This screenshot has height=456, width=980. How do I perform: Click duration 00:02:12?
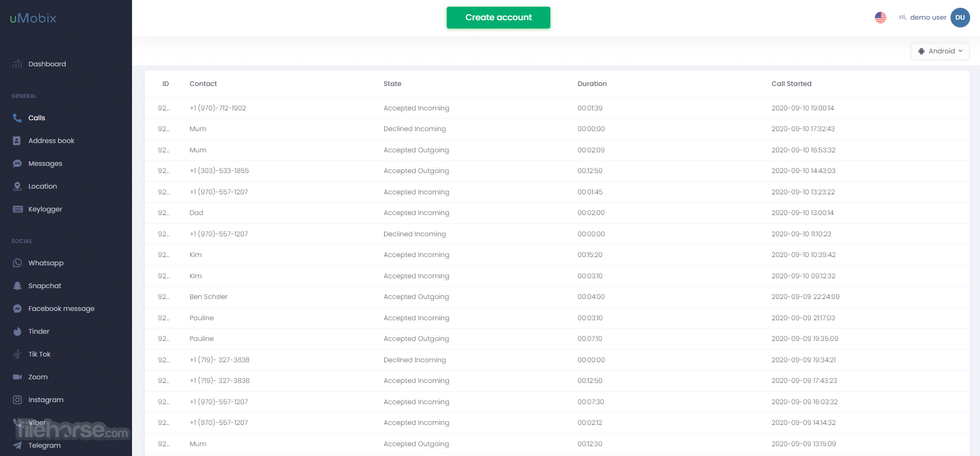click(590, 422)
